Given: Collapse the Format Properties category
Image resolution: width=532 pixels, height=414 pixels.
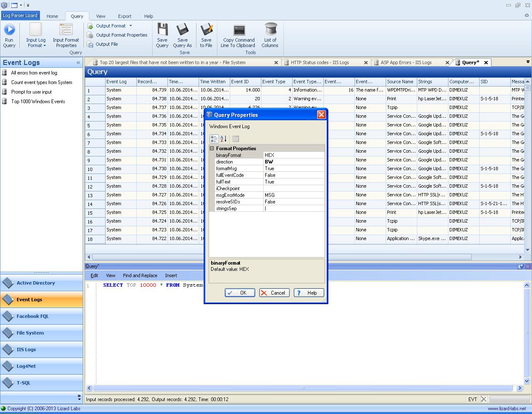Looking at the screenshot, I should (212, 149).
